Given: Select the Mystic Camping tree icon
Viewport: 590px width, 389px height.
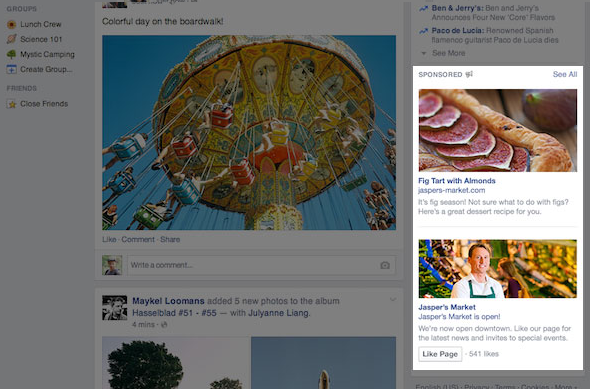Looking at the screenshot, I should pos(12,54).
